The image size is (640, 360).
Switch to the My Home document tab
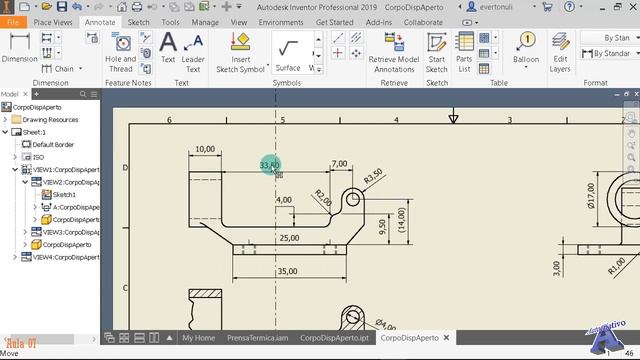[198, 338]
